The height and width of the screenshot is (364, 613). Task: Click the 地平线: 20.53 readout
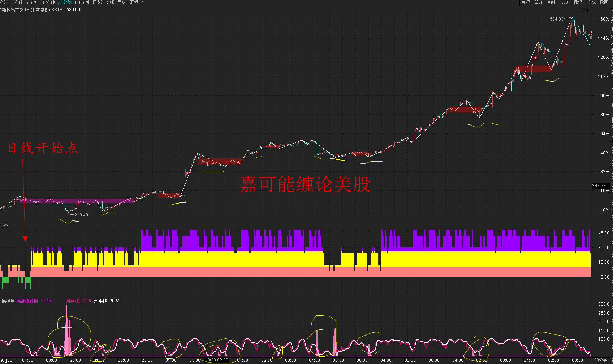click(107, 301)
